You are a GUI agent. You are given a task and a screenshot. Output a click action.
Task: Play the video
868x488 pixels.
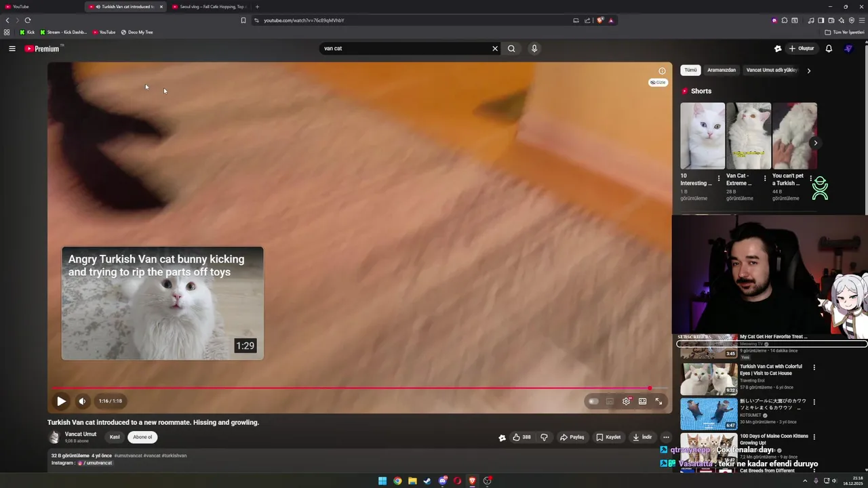(x=61, y=401)
